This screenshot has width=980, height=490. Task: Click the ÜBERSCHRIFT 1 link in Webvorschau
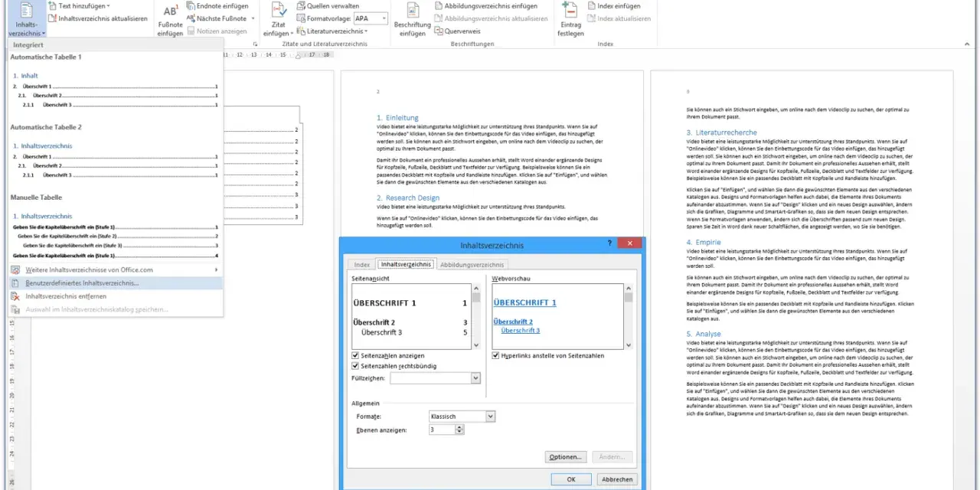[x=525, y=302]
